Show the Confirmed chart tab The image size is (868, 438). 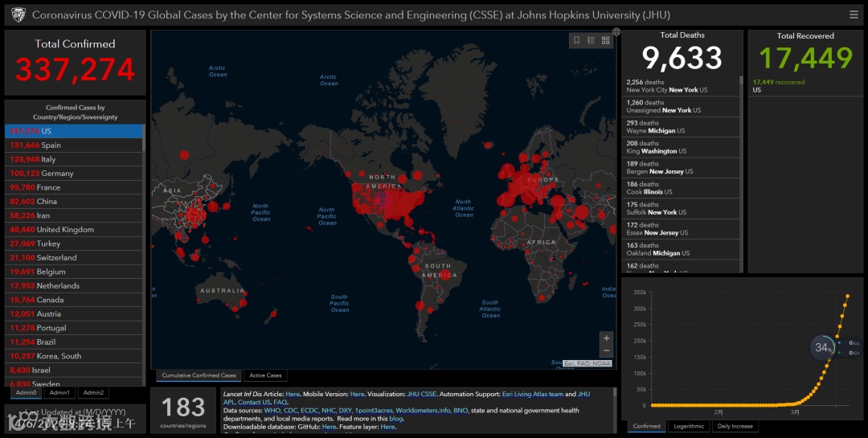pos(646,427)
